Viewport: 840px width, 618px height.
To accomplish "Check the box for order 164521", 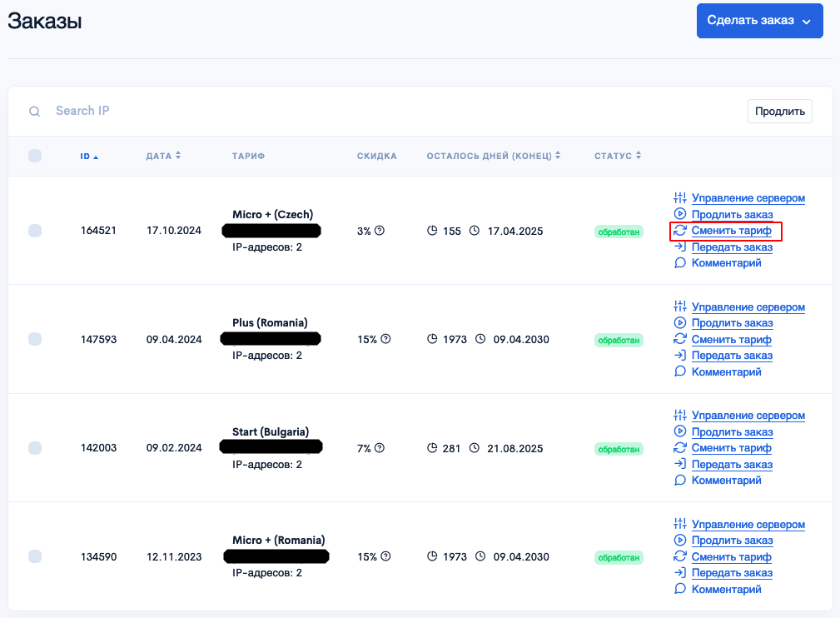I will point(35,231).
